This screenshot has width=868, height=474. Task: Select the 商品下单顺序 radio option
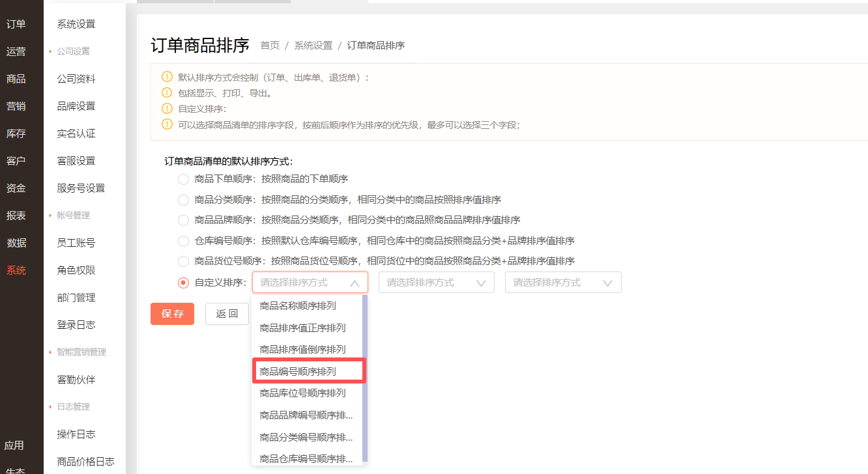click(183, 179)
